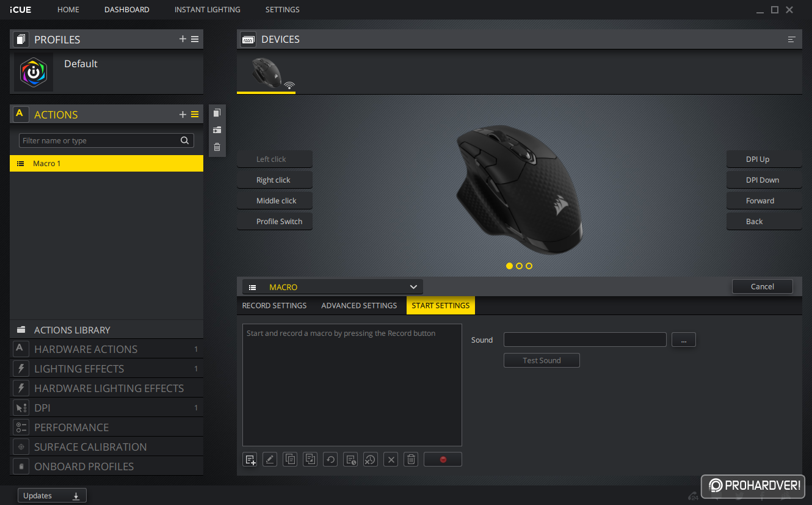Screen dimensions: 812x505
Task: Assign to the DPI Down mouse button
Action: (764, 180)
